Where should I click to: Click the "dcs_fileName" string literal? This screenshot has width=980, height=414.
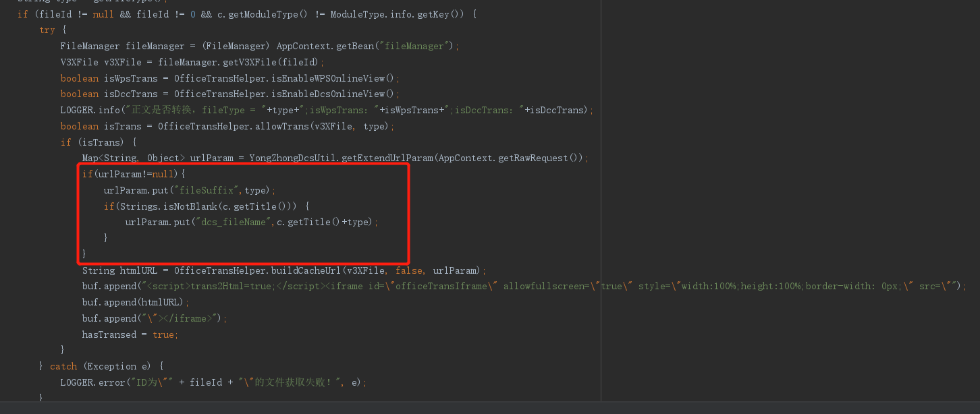234,223
